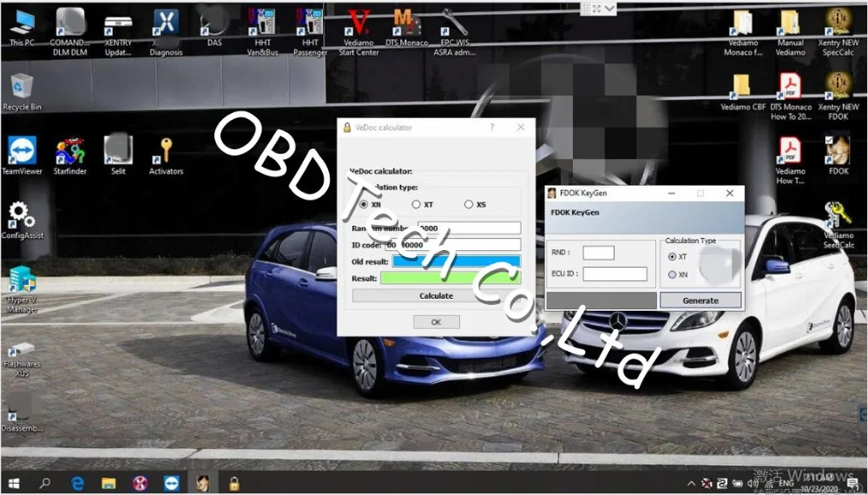Click Generate in FDOK KeyGen
Image resolution: width=868 pixels, height=495 pixels.
[x=700, y=300]
